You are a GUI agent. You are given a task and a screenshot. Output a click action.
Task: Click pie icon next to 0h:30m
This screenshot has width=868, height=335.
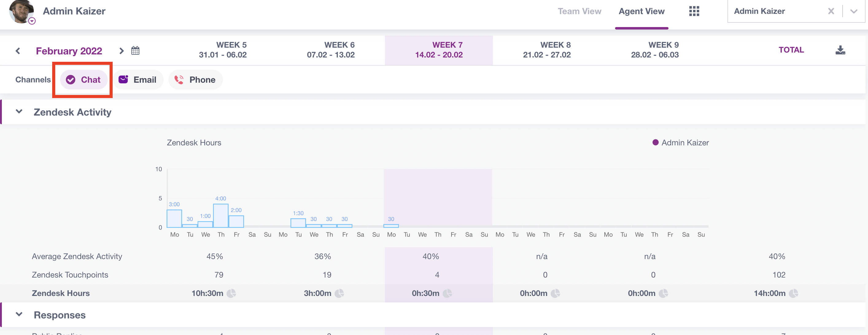click(x=447, y=293)
